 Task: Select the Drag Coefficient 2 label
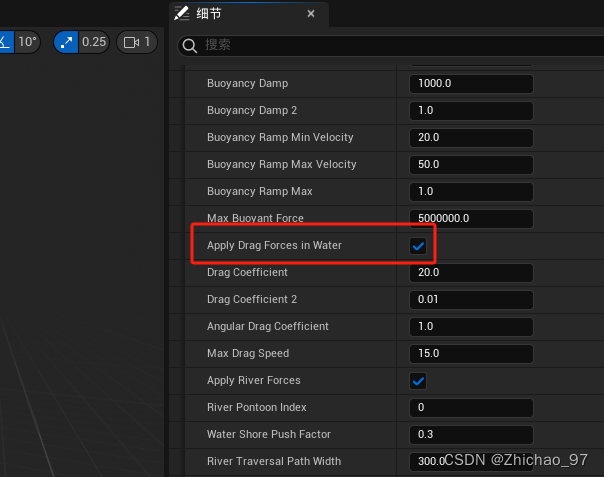pos(252,299)
